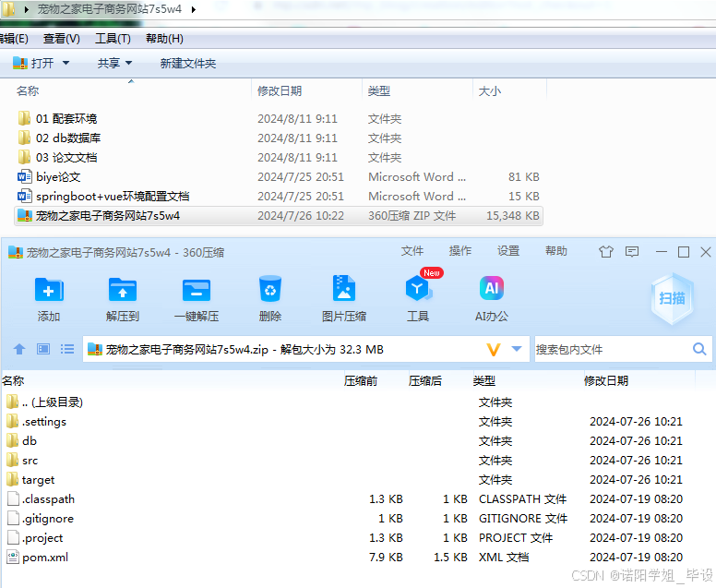Click the 打开 toolbar button
The image size is (716, 588).
point(33,63)
